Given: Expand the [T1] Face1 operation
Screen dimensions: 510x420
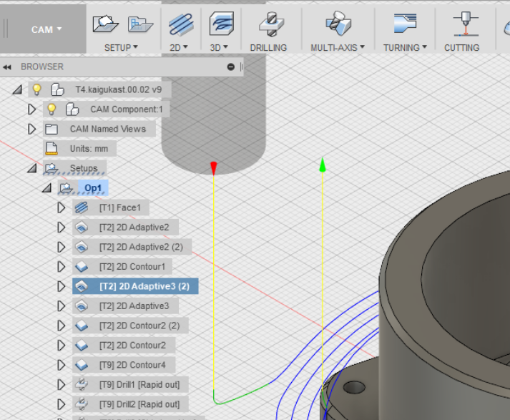Looking at the screenshot, I should tap(61, 207).
